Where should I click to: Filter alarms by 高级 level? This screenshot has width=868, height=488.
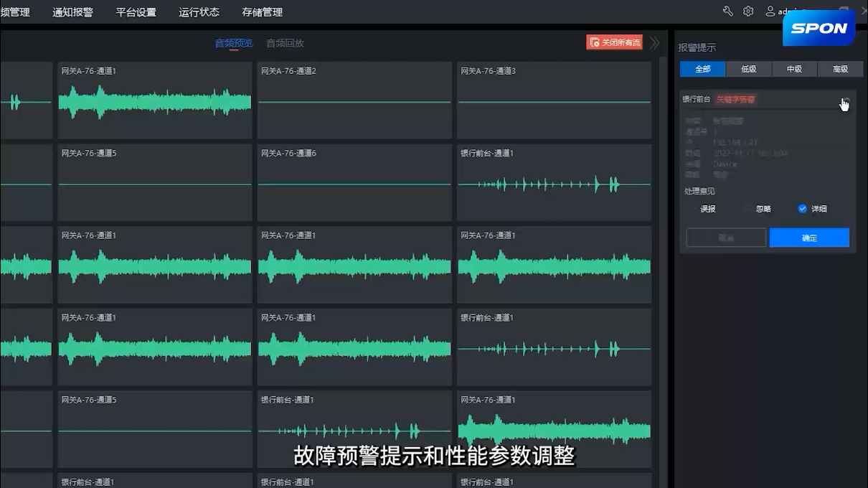(x=840, y=69)
